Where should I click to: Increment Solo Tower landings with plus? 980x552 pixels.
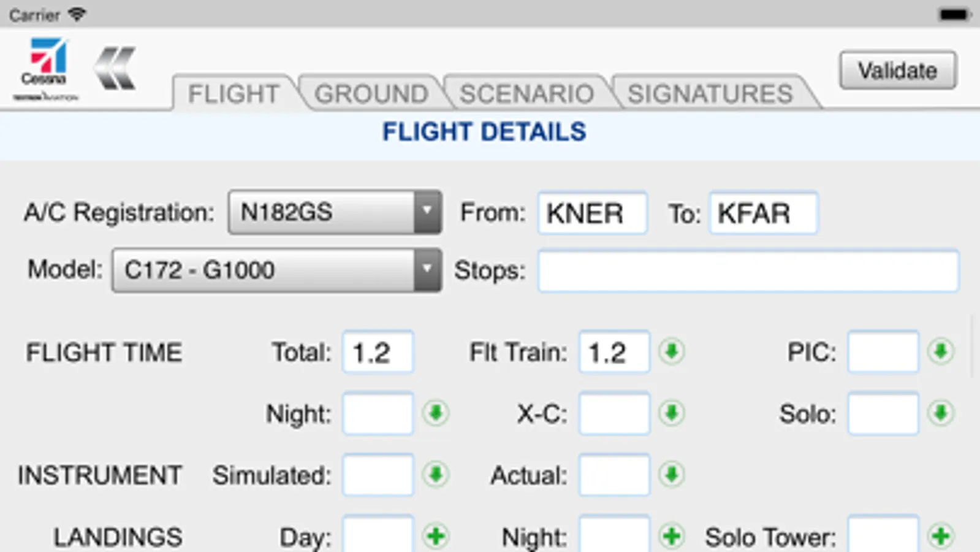click(941, 536)
